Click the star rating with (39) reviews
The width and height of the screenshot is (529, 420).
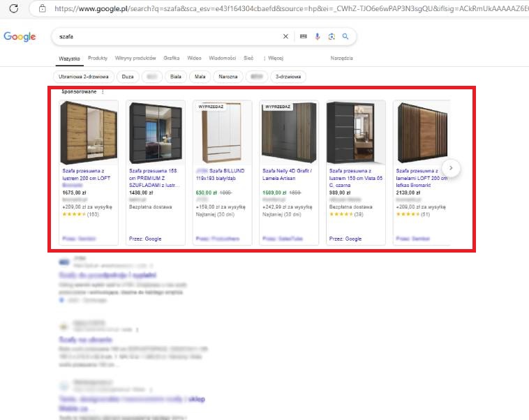pos(346,214)
